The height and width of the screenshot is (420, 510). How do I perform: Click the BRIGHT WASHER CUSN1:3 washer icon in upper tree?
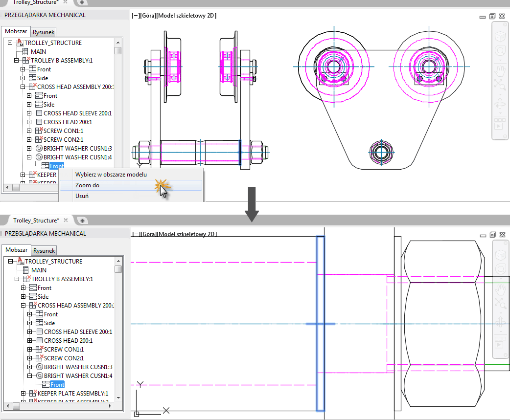(x=39, y=149)
